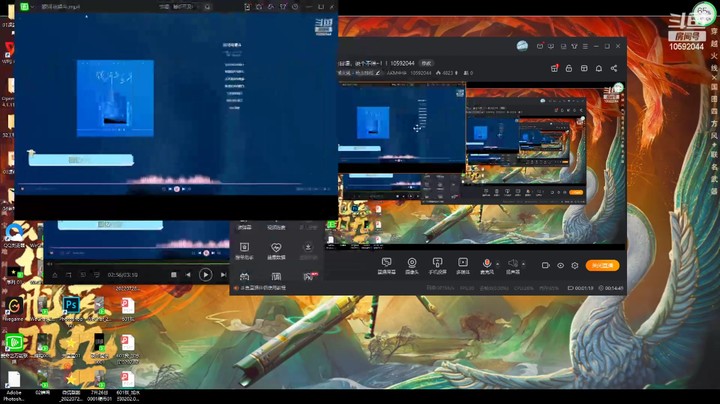Select the screen capture source icon
Screen dimensions: 720x404
[386, 263]
